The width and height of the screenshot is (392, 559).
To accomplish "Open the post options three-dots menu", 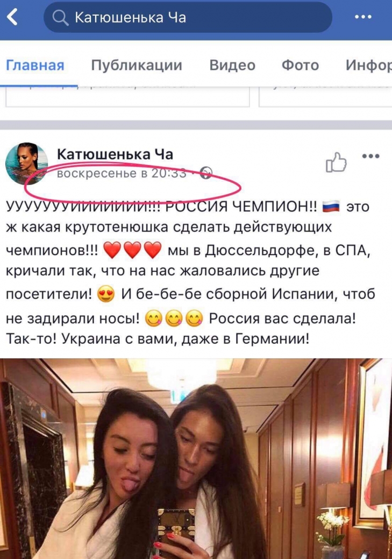I will pos(370,156).
